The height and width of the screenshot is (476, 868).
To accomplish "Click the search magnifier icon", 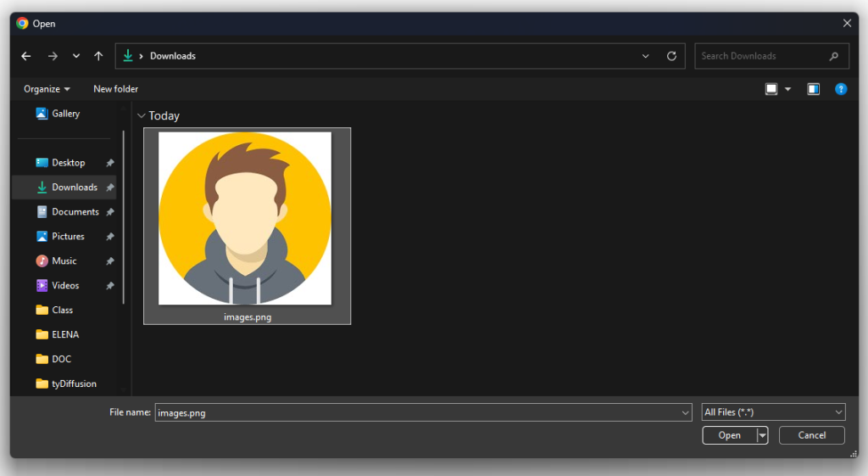I will pyautogui.click(x=834, y=56).
